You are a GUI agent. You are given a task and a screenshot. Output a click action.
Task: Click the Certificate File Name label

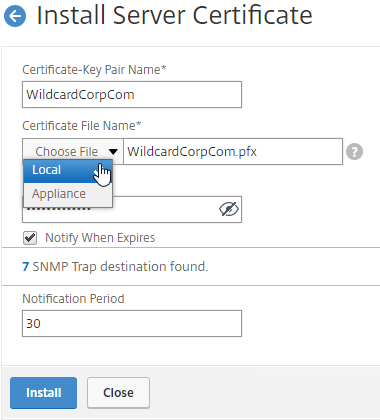pos(82,126)
